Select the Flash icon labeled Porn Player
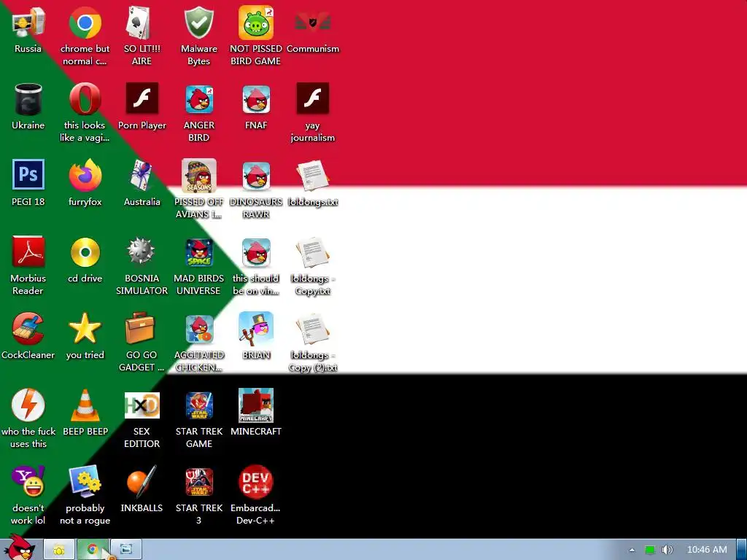The height and width of the screenshot is (560, 747). pyautogui.click(x=142, y=98)
